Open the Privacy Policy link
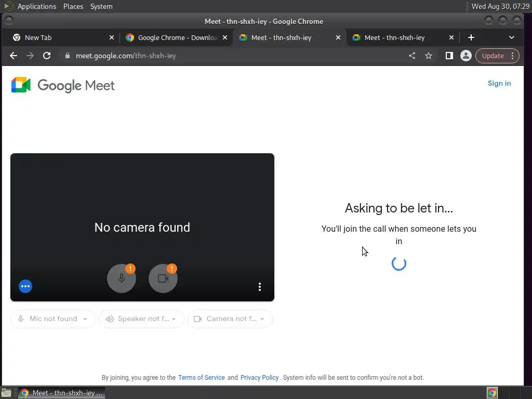532x399 pixels. pyautogui.click(x=259, y=378)
